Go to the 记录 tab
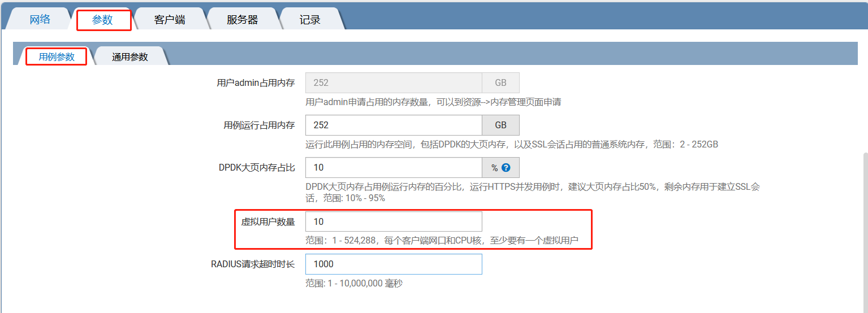The height and width of the screenshot is (313, 868). coord(310,20)
